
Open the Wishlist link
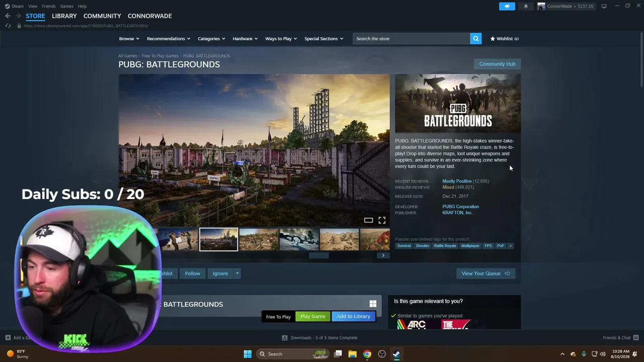pyautogui.click(x=504, y=39)
